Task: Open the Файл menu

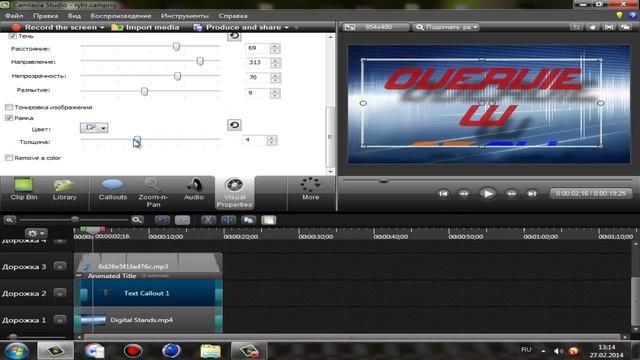Action: (x=14, y=16)
